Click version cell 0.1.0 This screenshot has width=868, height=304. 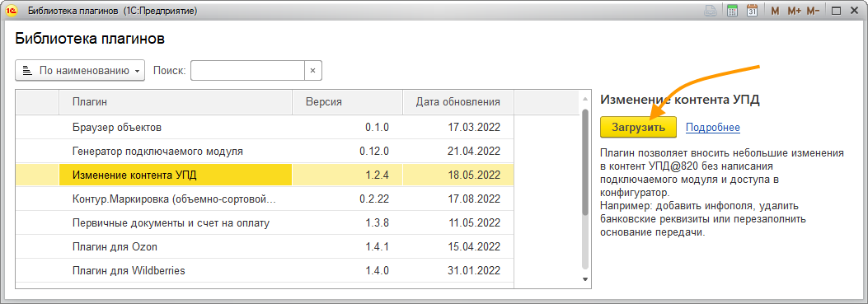pyautogui.click(x=347, y=128)
